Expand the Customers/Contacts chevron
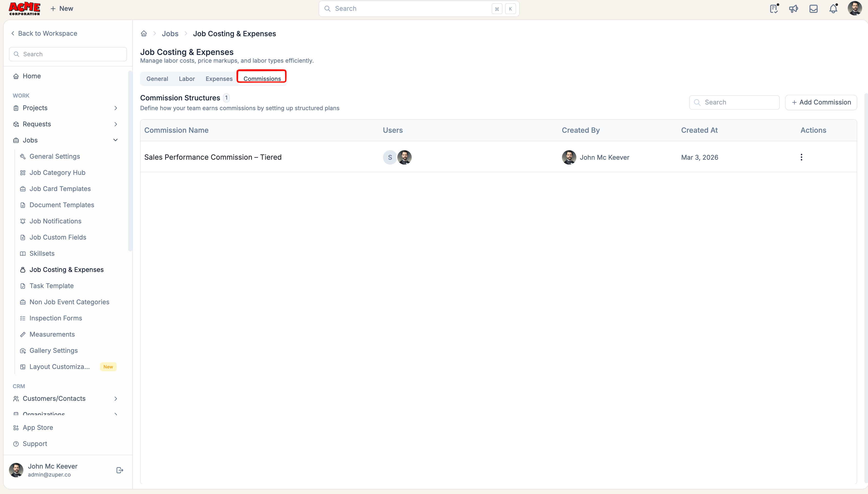 [x=116, y=398]
